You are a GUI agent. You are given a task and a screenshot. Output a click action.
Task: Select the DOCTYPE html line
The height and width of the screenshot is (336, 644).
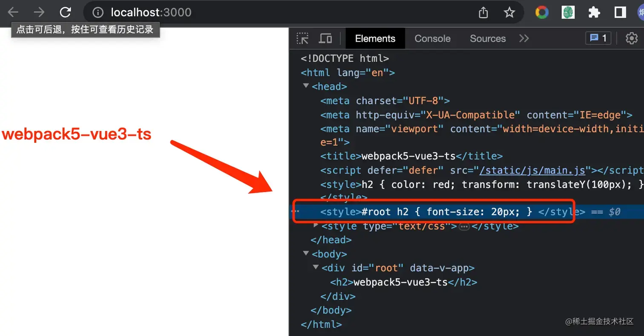[345, 59]
